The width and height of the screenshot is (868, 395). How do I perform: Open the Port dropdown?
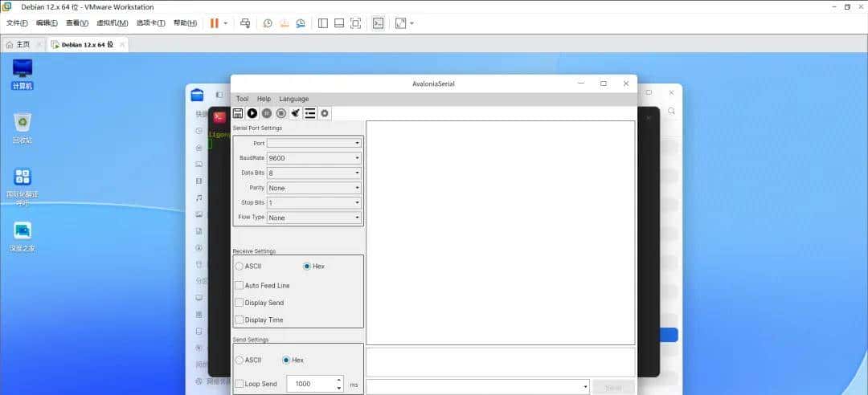click(x=314, y=143)
